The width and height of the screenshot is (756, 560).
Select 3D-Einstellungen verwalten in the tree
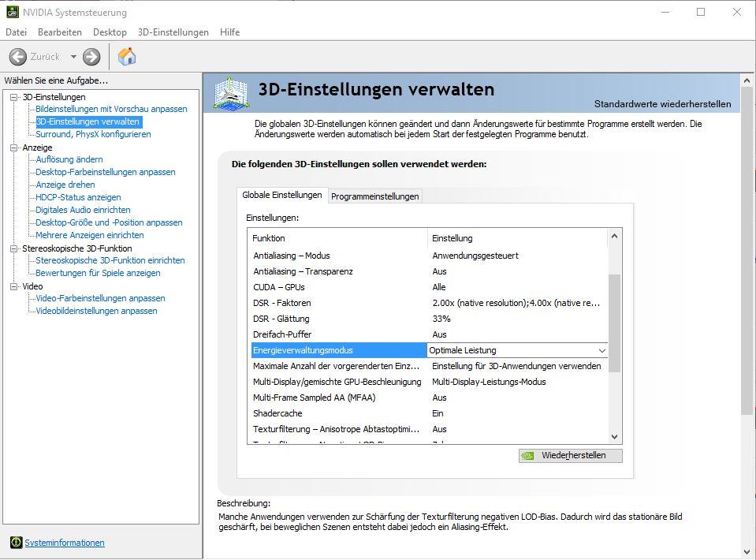coord(88,121)
